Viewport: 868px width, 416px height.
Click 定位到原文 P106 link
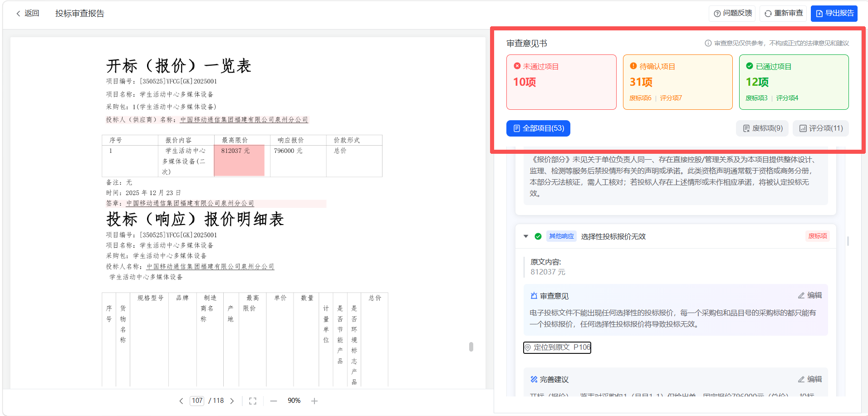tap(557, 347)
